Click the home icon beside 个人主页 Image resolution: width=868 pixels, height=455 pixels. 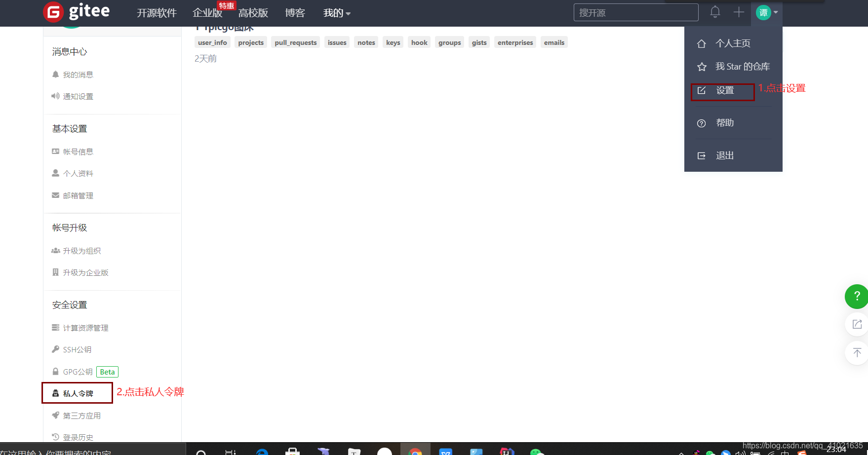point(702,44)
